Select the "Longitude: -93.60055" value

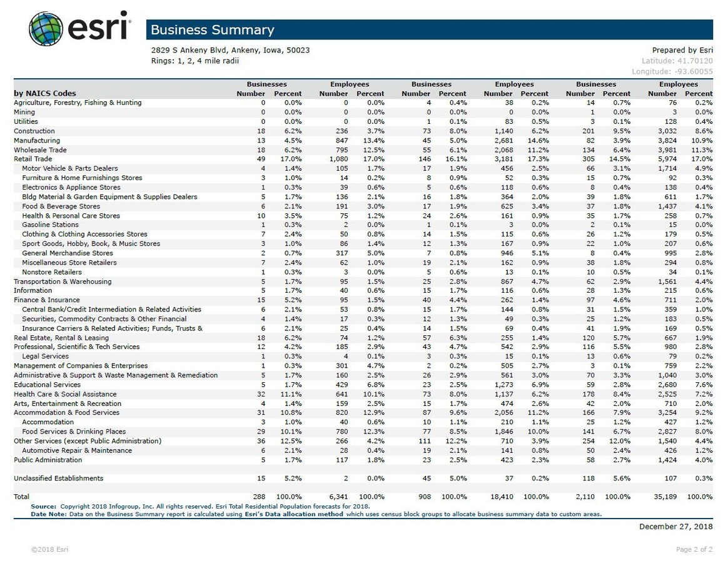pyautogui.click(x=672, y=71)
